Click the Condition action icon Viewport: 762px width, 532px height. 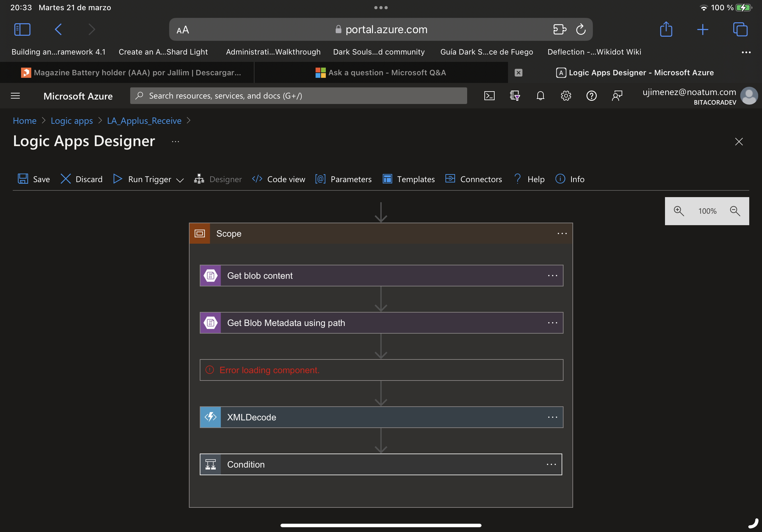click(210, 464)
